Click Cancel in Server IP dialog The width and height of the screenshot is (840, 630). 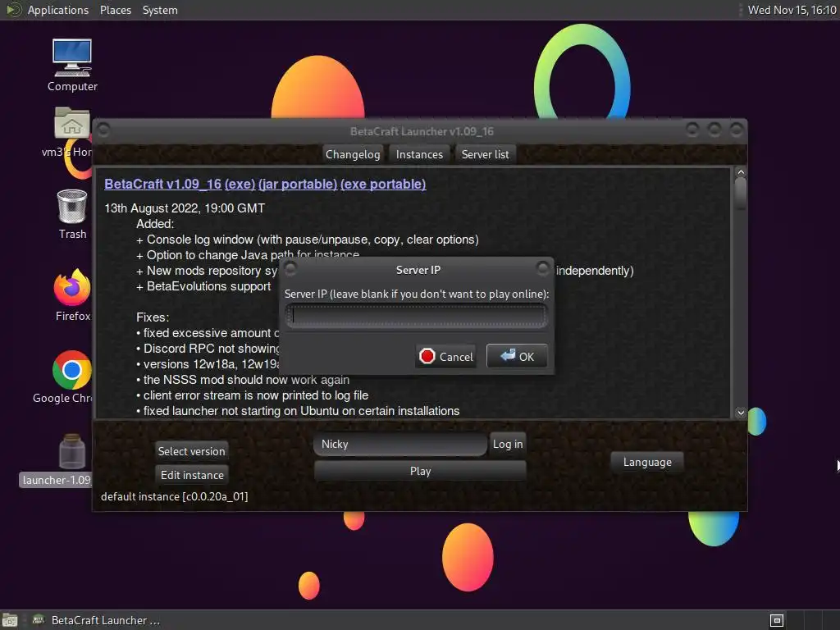pyautogui.click(x=445, y=356)
